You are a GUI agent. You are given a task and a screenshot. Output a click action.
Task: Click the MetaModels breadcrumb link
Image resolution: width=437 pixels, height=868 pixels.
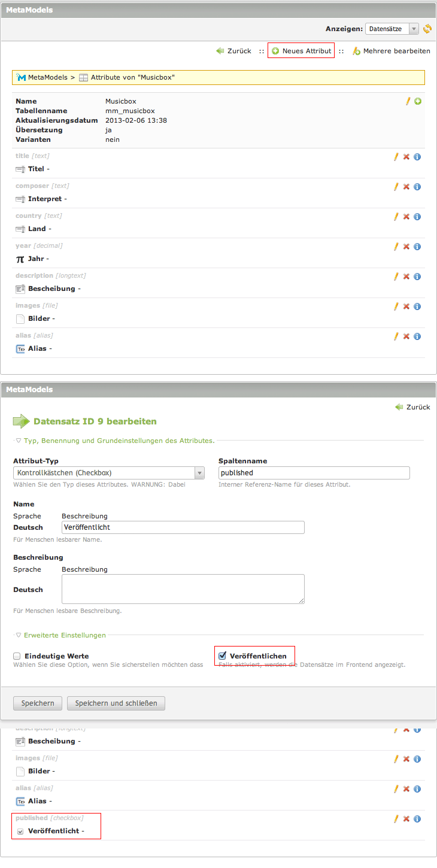tap(47, 78)
